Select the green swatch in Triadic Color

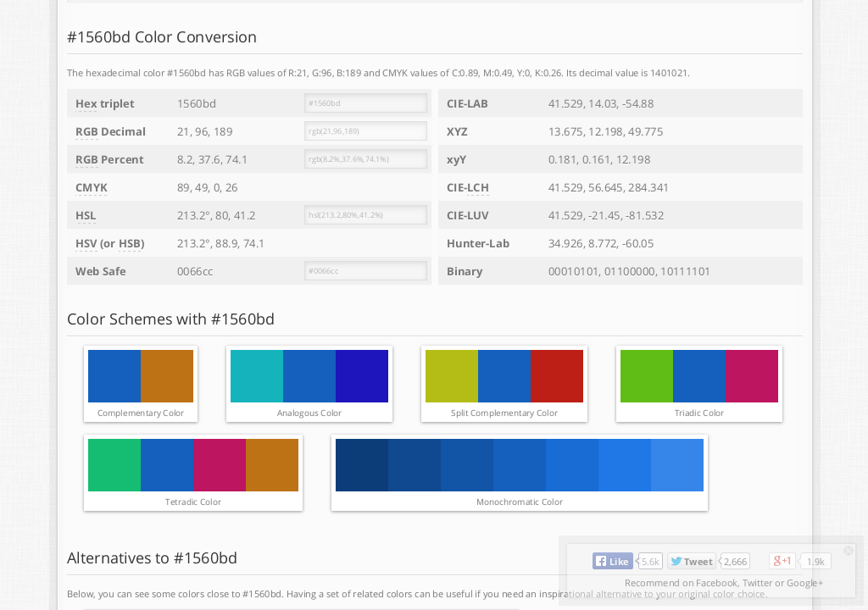[x=647, y=376]
